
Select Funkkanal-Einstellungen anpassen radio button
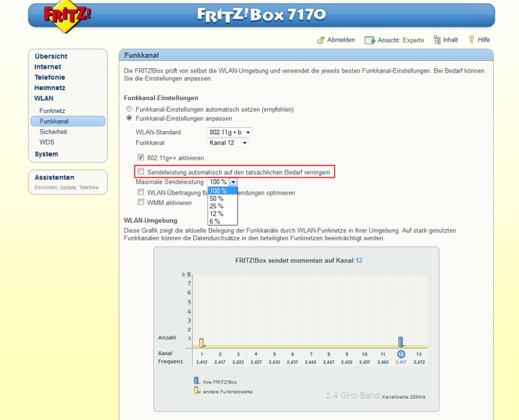[129, 118]
